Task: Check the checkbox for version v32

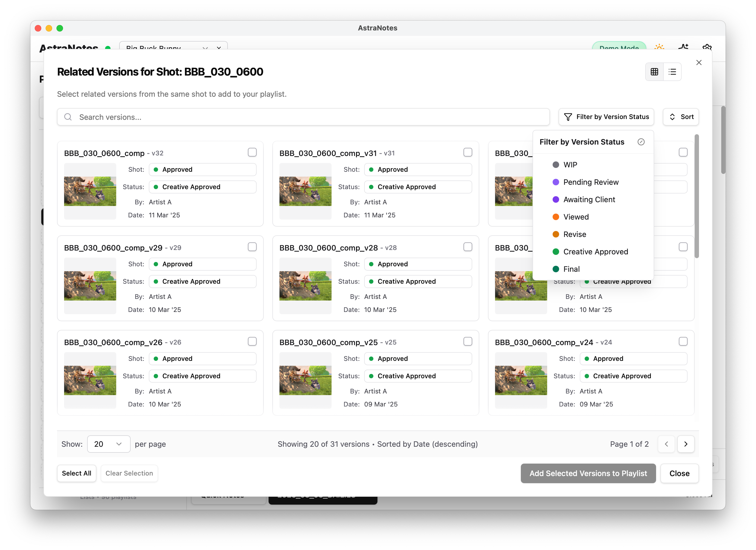Action: coord(252,152)
